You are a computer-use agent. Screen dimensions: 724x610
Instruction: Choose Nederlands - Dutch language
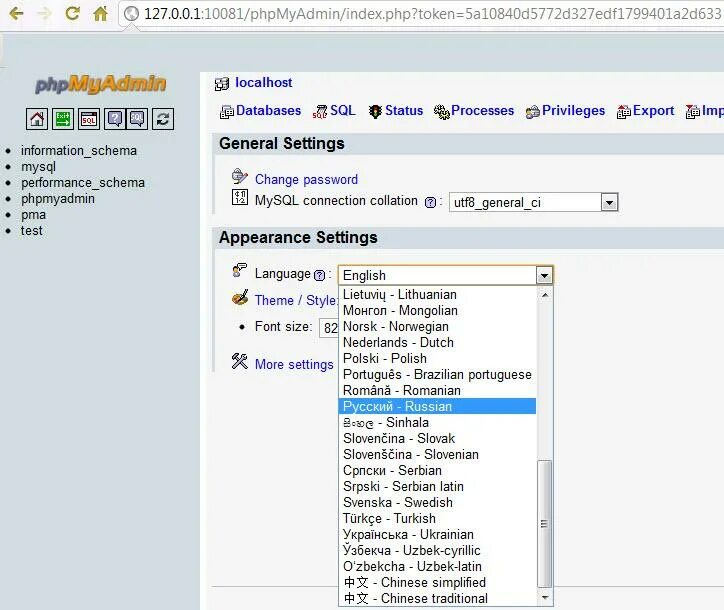(x=437, y=343)
